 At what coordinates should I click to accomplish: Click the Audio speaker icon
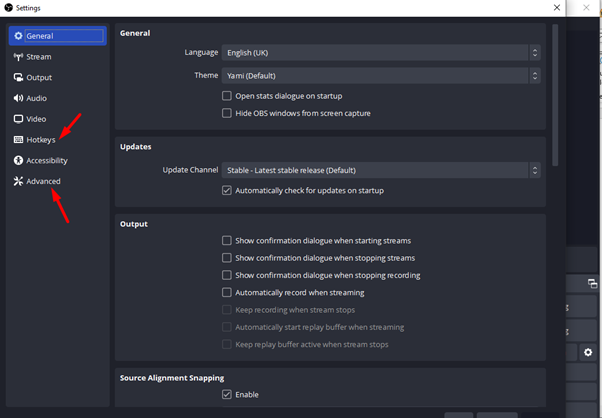point(18,98)
